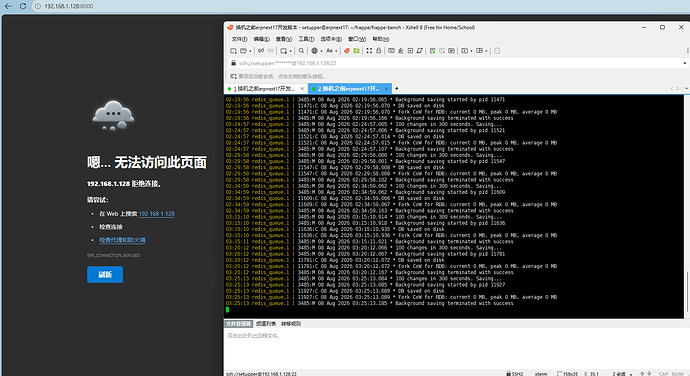The width and height of the screenshot is (690, 376).
Task: Click the tab arrangement layout icon
Action: (x=480, y=51)
